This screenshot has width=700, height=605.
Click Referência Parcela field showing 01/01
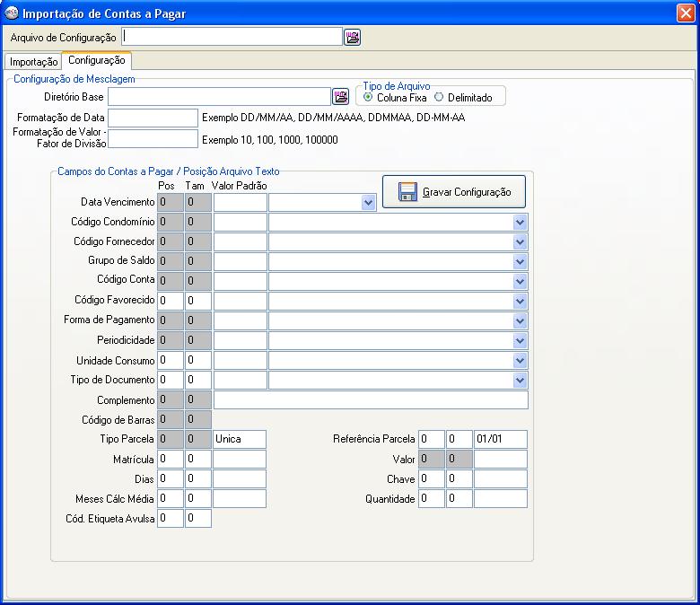501,439
